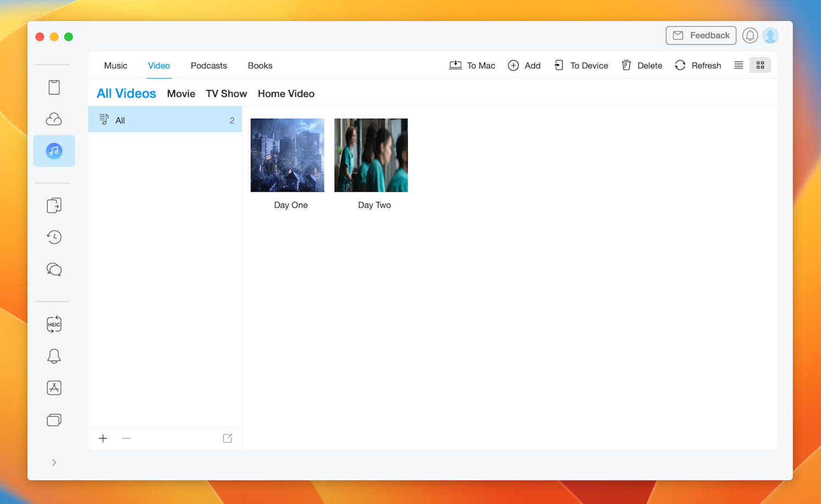Click the Feedback button
This screenshot has height=504, width=821.
(x=701, y=36)
